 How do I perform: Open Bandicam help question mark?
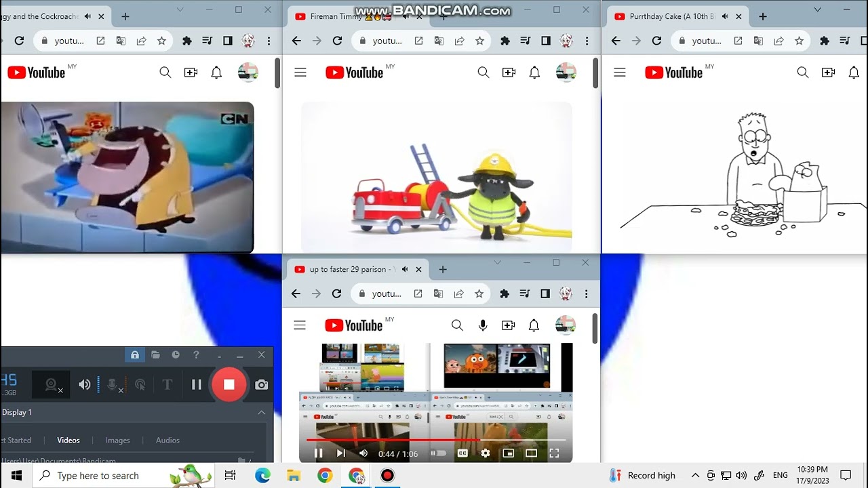point(196,354)
